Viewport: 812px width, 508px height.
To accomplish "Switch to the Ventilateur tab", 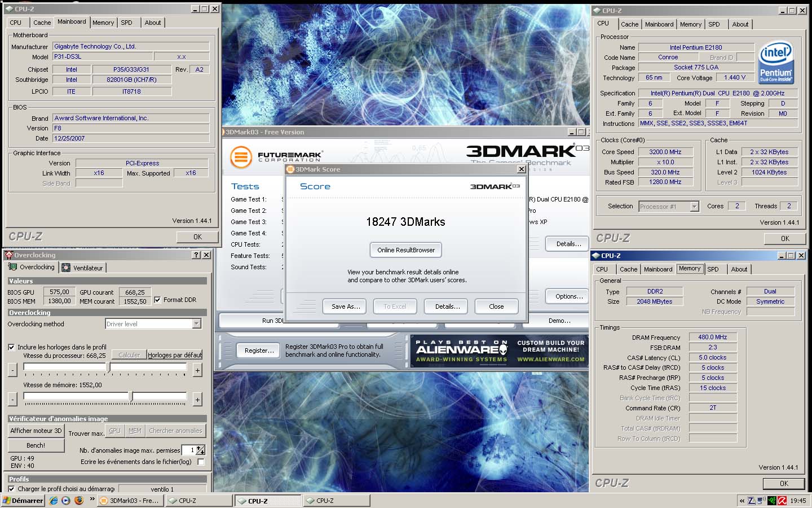I will 82,268.
